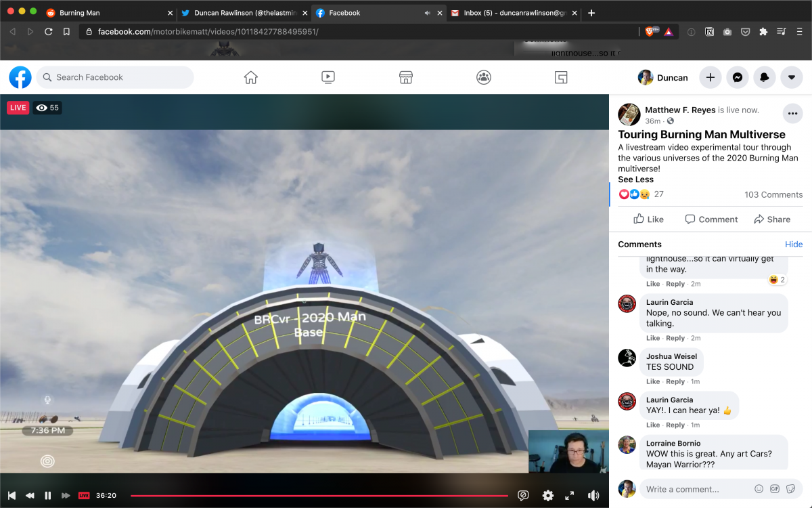Image resolution: width=812 pixels, height=508 pixels.
Task: Open Facebook Marketplace icon
Action: (x=406, y=77)
